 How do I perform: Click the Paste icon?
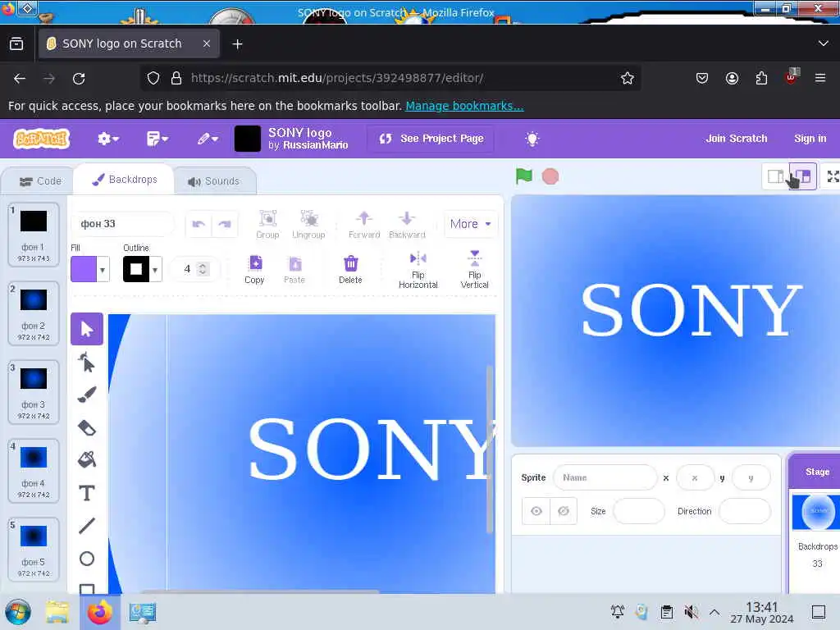(x=294, y=269)
